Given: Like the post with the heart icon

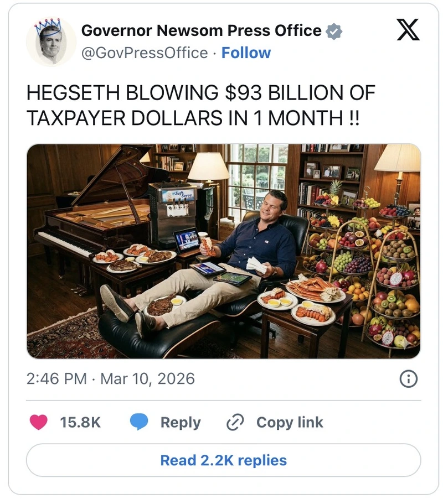Looking at the screenshot, I should (38, 423).
